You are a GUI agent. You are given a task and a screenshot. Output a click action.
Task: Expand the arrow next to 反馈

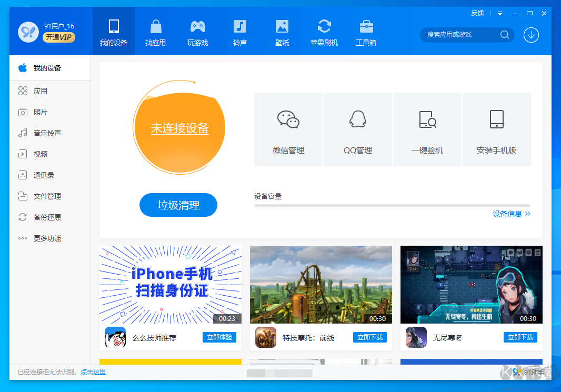click(499, 13)
